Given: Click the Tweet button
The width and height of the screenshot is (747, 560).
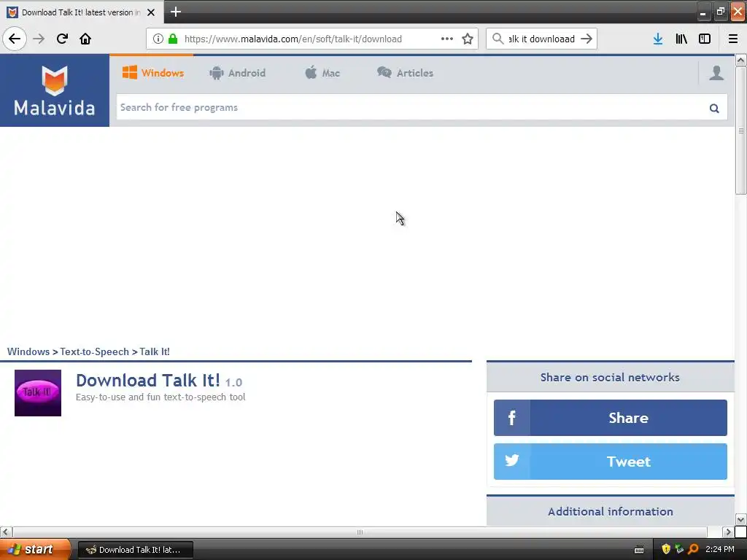Looking at the screenshot, I should [611, 461].
